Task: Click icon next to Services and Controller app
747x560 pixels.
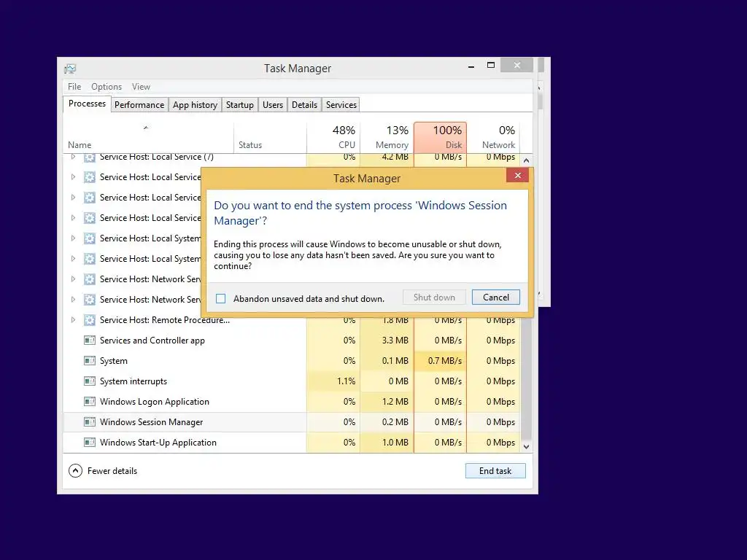Action: [x=90, y=341]
